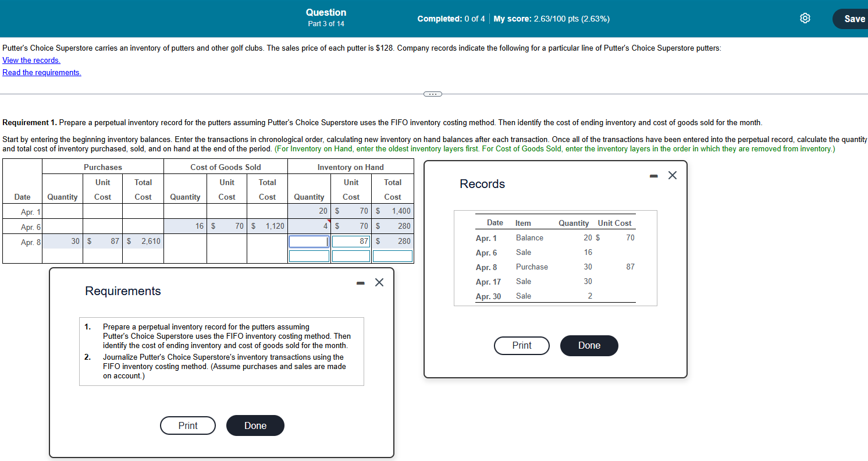Click the Apr. 30 row in Records
868x461 pixels.
point(554,296)
